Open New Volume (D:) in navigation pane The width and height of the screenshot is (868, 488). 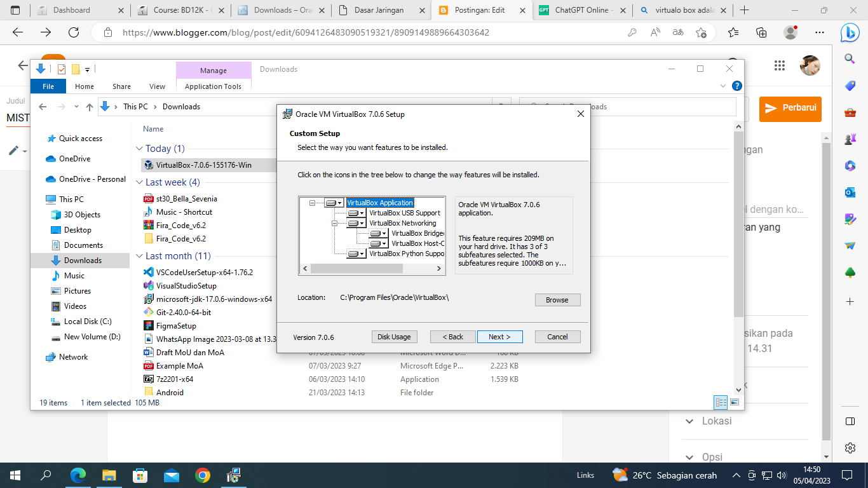(x=92, y=337)
